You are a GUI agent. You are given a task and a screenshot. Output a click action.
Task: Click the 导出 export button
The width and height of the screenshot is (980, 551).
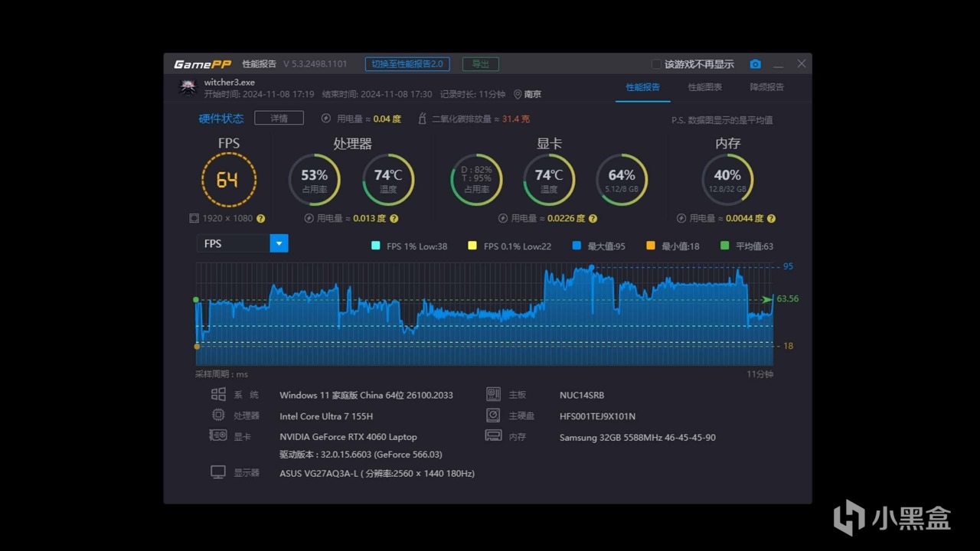[480, 64]
